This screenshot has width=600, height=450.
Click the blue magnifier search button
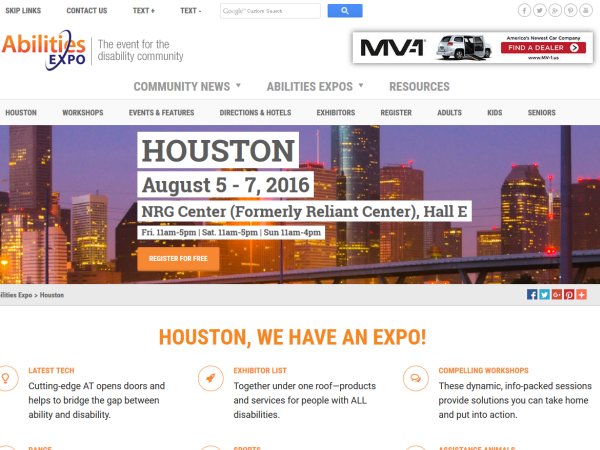click(345, 11)
